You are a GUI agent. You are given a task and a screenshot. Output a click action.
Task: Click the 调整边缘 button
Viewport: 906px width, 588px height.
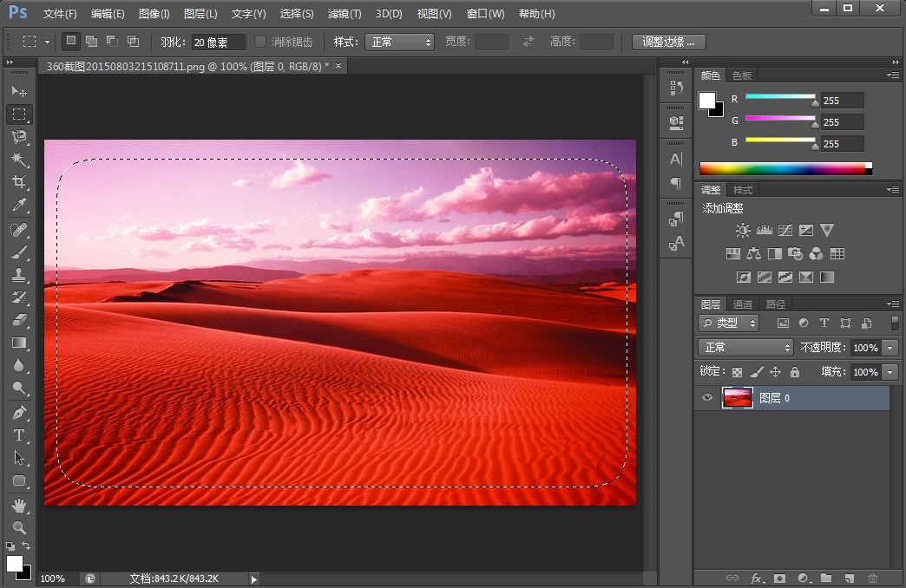pos(668,42)
